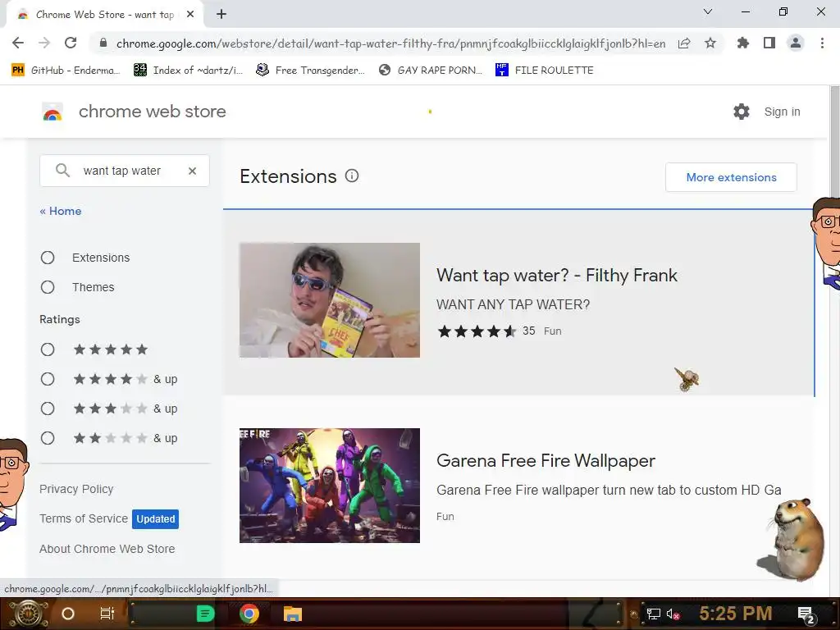Open the green notes app in taskbar

point(205,614)
